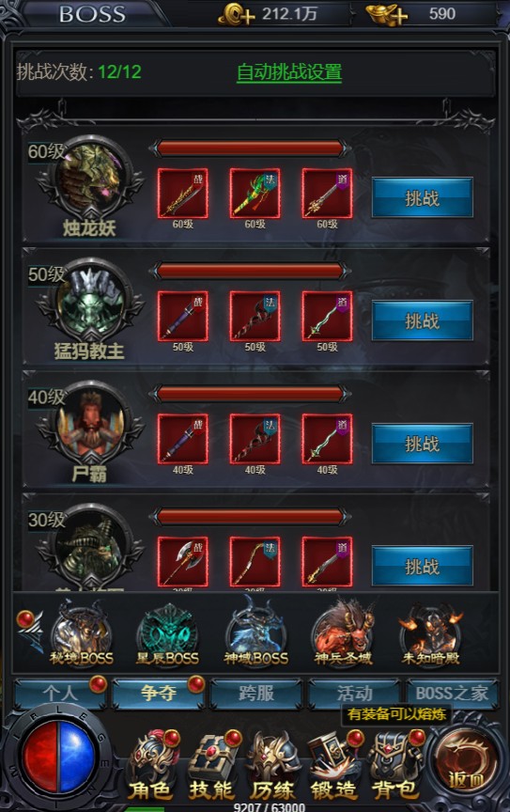Challenge the 40级 尸霸 boss

coord(422,444)
